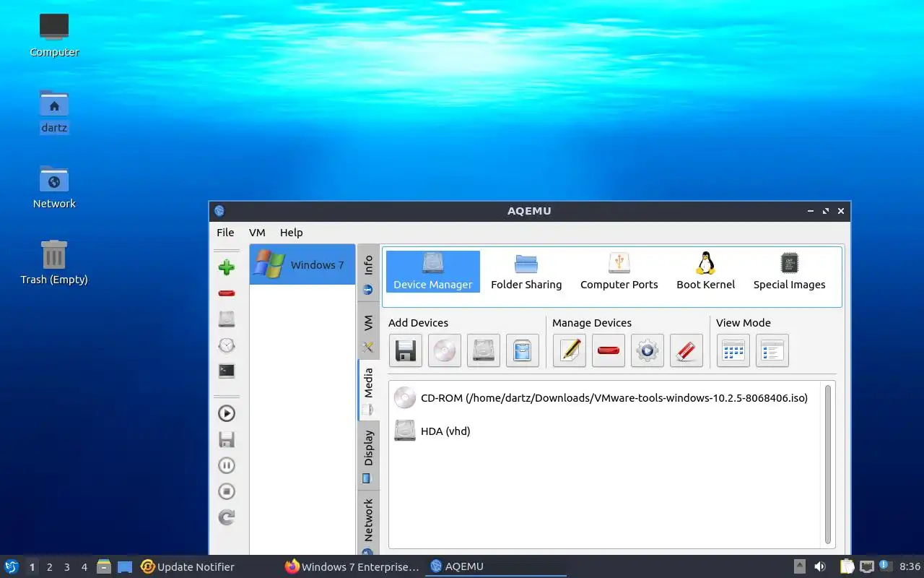Select the Windows 7 virtual machine

pyautogui.click(x=302, y=264)
